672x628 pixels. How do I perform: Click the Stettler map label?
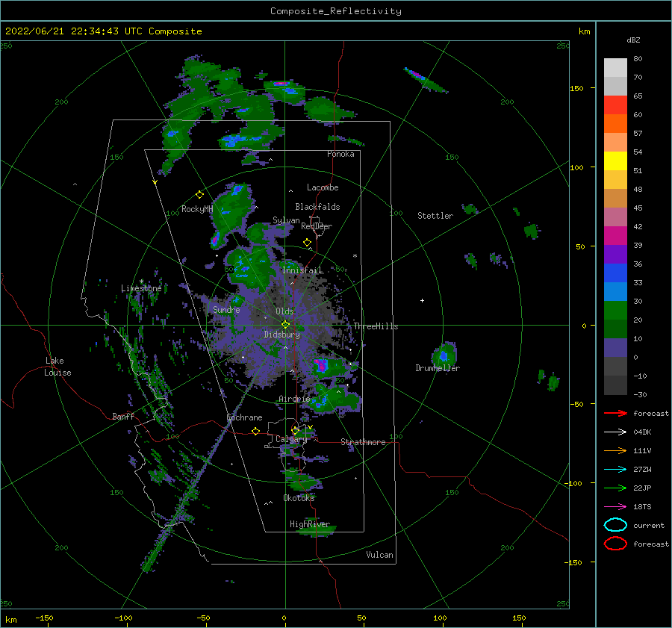click(435, 216)
